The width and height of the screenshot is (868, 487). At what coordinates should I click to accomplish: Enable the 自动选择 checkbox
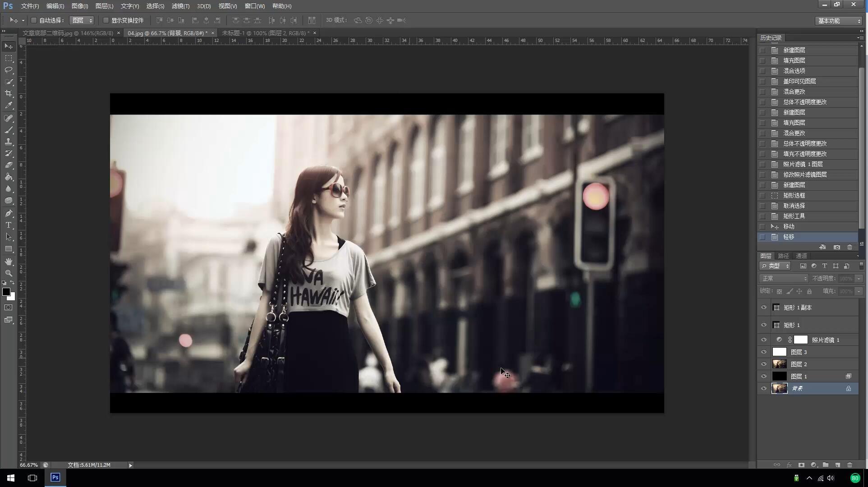point(34,20)
